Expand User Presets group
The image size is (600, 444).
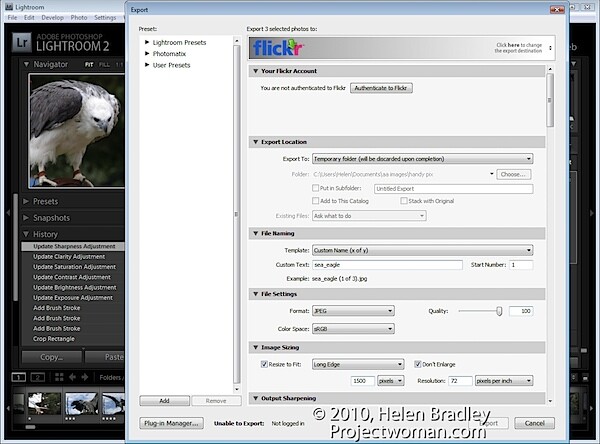coord(147,65)
